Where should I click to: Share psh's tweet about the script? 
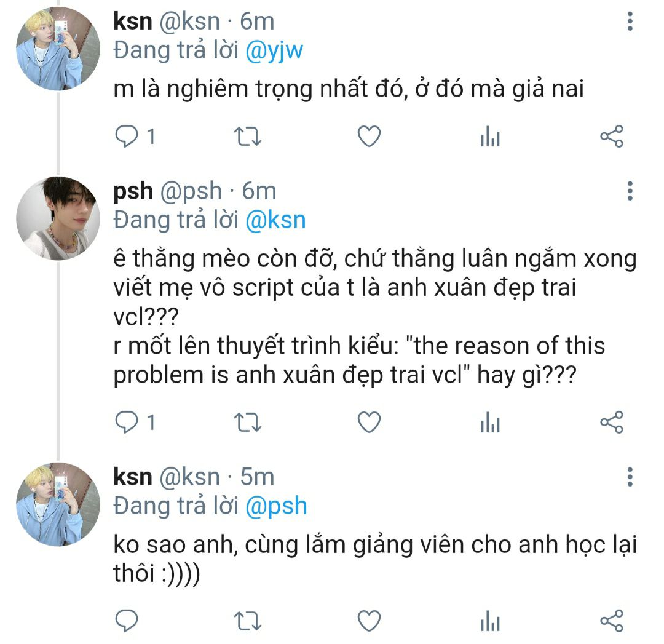[x=611, y=423]
